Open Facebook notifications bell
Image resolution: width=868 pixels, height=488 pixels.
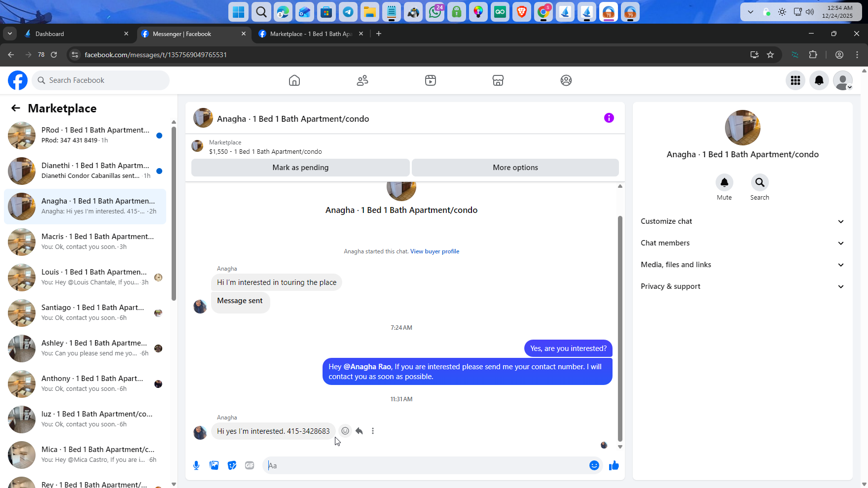coord(819,80)
